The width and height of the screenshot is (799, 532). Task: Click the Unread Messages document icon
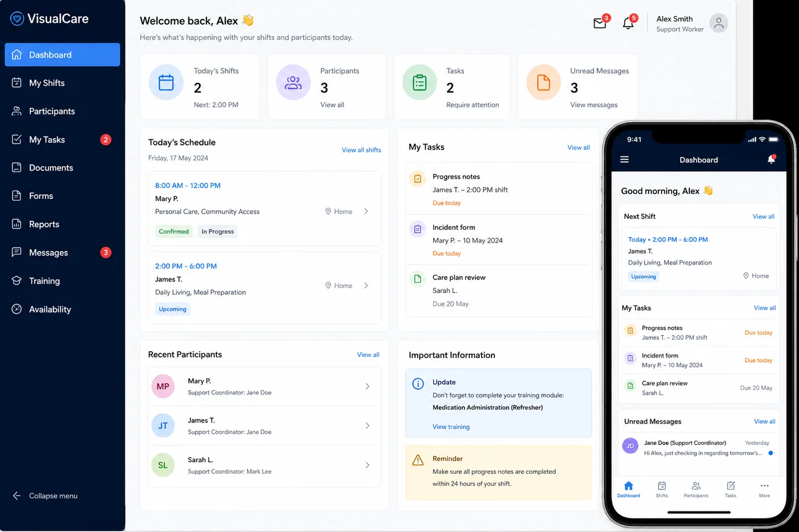click(x=543, y=83)
